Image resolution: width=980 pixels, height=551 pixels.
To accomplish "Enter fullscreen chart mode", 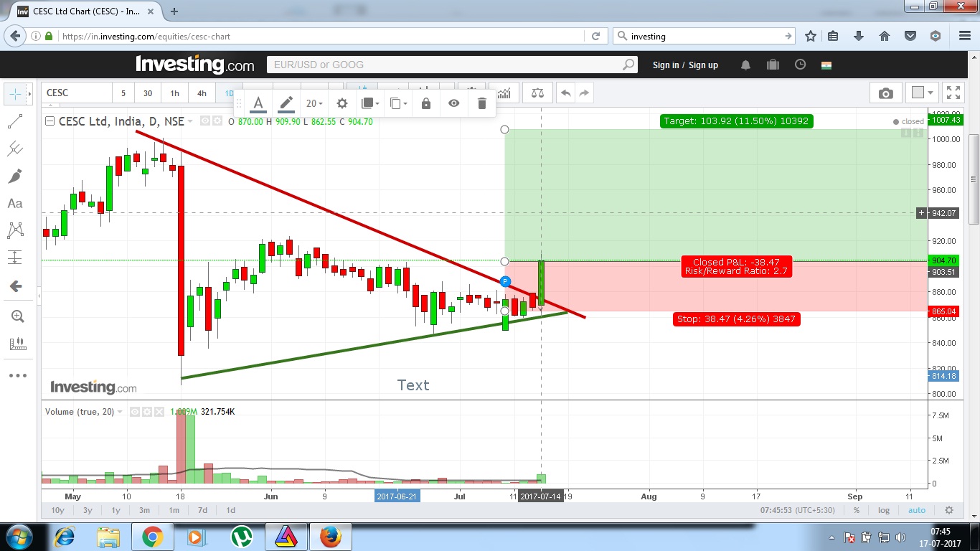I will pos(953,93).
